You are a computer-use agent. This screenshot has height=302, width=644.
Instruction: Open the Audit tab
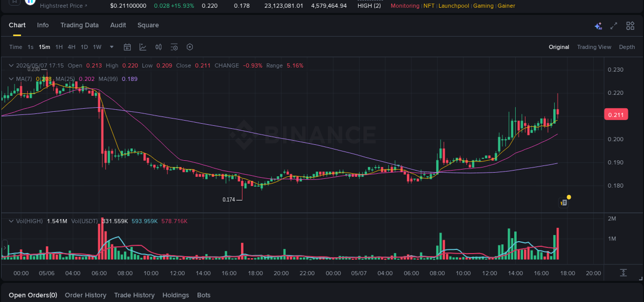click(x=118, y=25)
